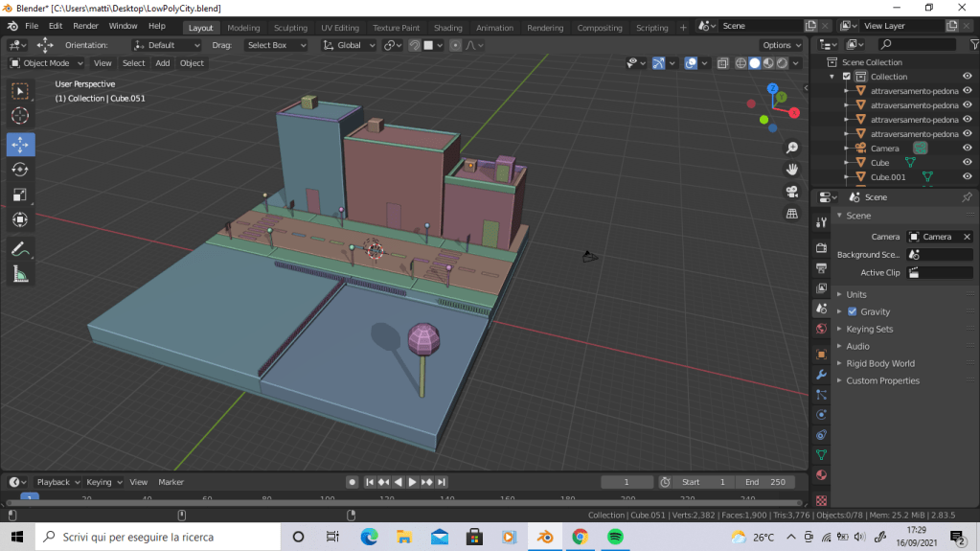This screenshot has height=551, width=980.
Task: Expand the Units panel
Action: pos(855,294)
